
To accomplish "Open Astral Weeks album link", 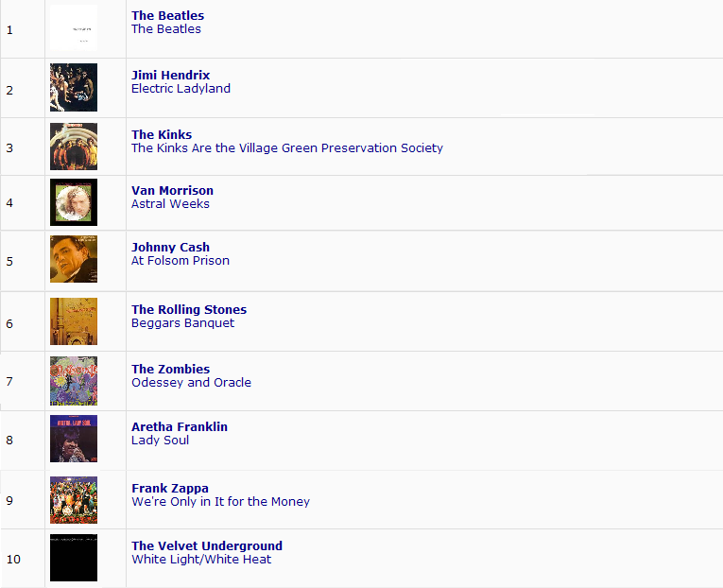I will 170,204.
